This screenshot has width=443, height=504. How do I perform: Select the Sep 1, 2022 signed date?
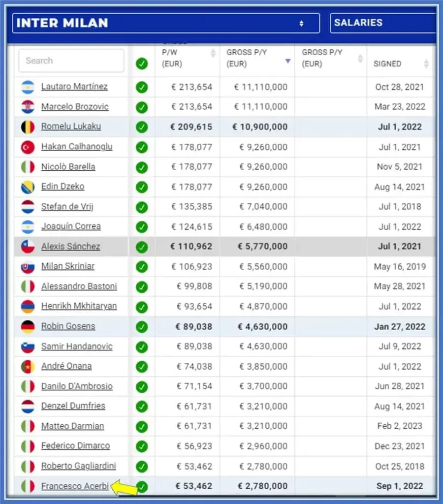400,486
